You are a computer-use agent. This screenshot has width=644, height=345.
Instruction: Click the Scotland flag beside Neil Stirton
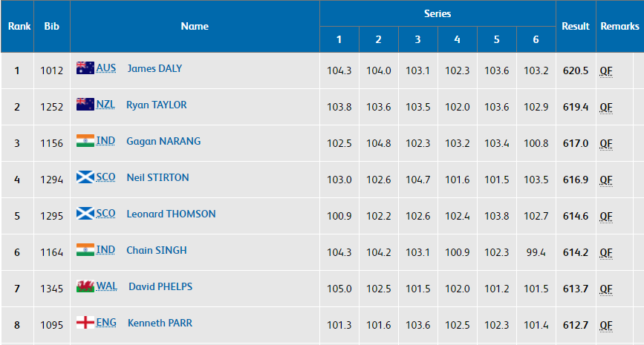click(85, 177)
